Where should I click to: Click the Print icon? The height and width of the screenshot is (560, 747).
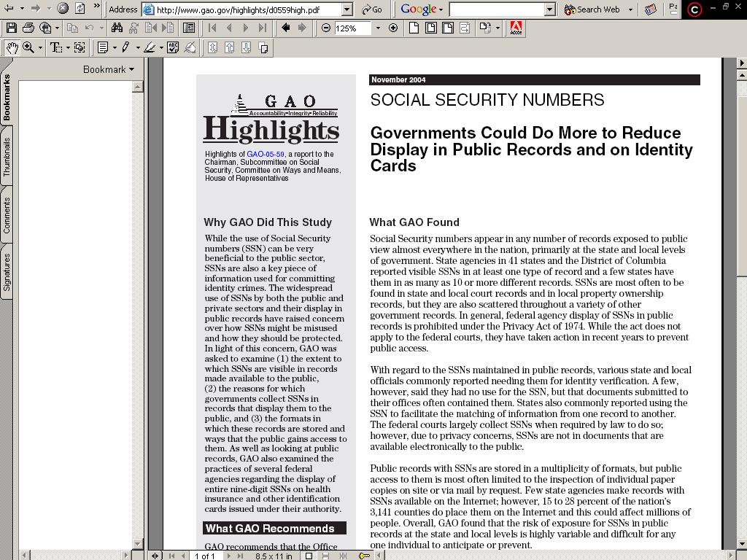tap(28, 28)
